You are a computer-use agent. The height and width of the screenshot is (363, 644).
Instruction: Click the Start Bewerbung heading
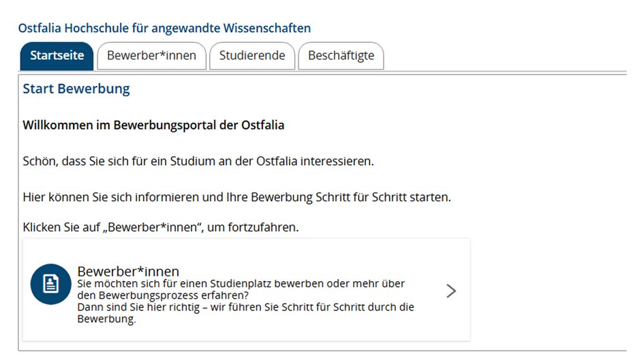tap(76, 89)
